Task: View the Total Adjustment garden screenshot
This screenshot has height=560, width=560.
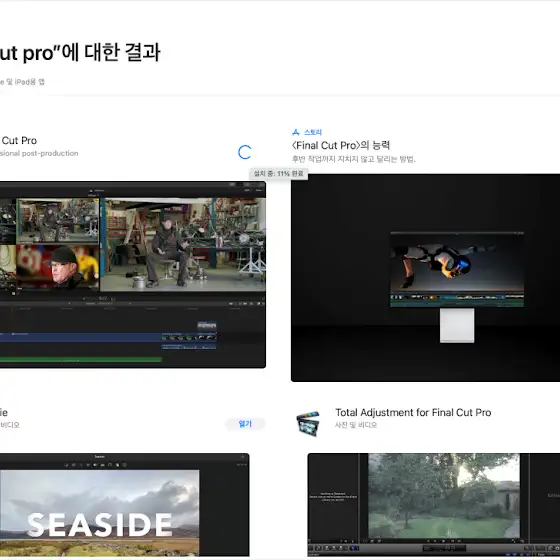Action: (x=434, y=505)
